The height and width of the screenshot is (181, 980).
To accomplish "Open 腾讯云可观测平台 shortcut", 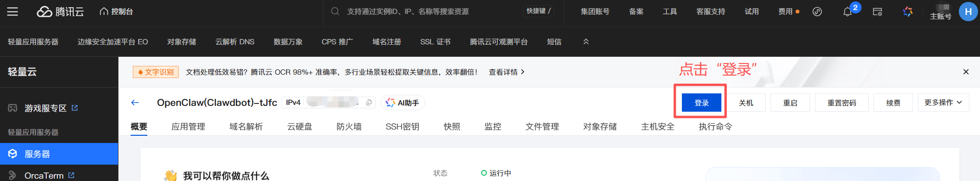I will pos(499,42).
